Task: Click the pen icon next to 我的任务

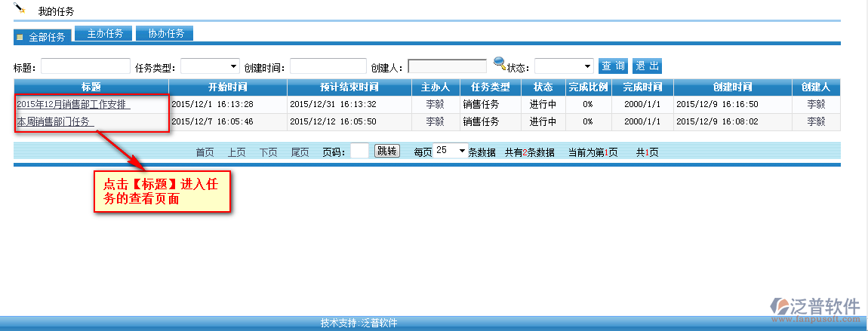Action: coord(20,9)
